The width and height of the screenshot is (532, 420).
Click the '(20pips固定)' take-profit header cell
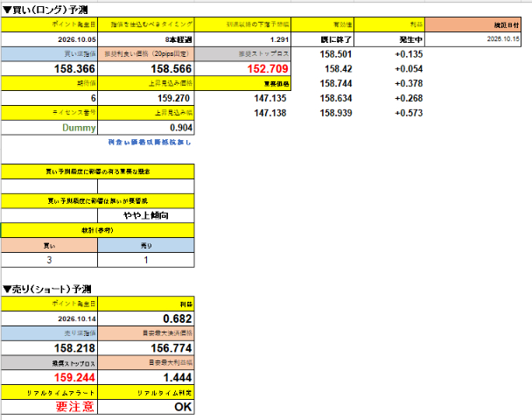tap(146, 54)
